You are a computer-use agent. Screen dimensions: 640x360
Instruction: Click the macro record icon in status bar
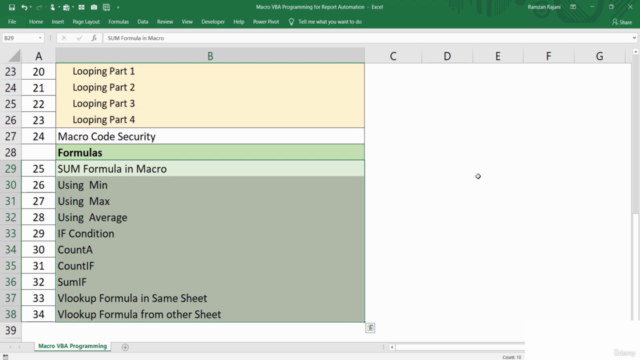[x=5, y=357]
